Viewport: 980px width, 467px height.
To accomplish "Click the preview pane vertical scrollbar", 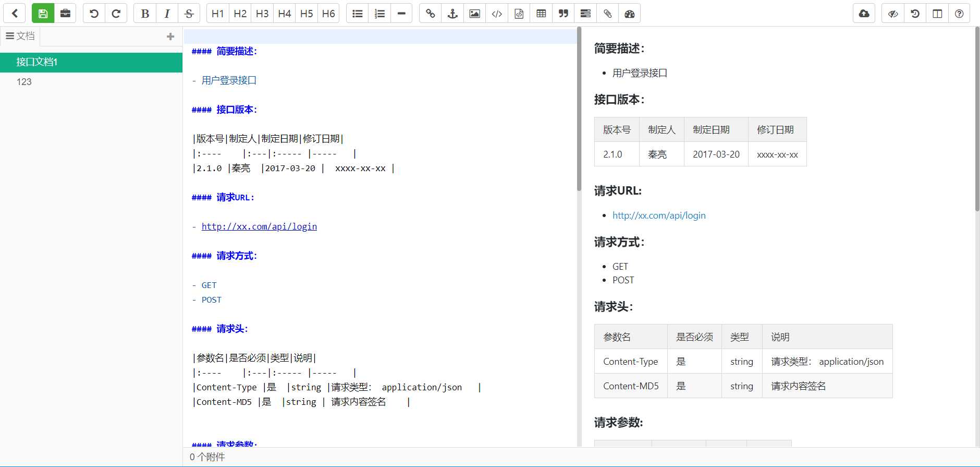I will point(977,120).
